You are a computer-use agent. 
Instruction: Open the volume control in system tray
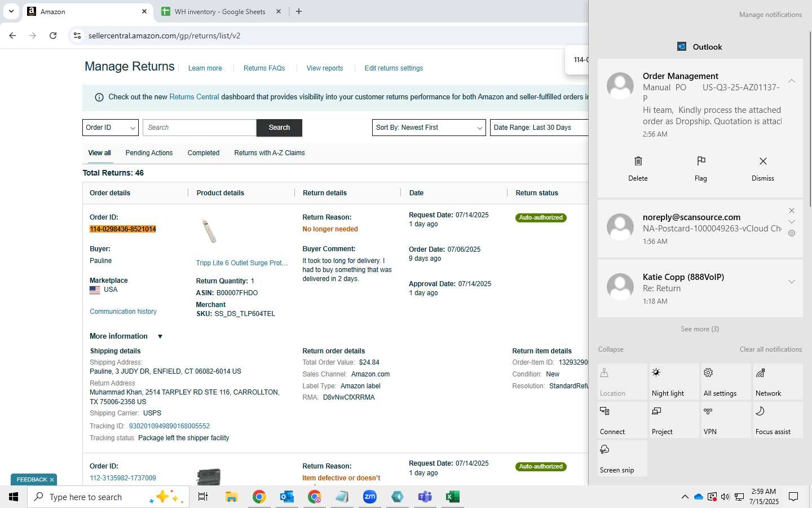[x=725, y=497]
